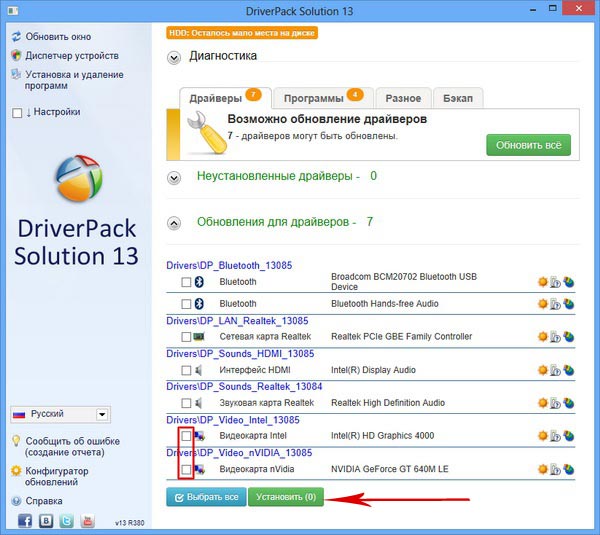Click the globe icon for Realtek PCIe GBE Controller

(x=569, y=336)
